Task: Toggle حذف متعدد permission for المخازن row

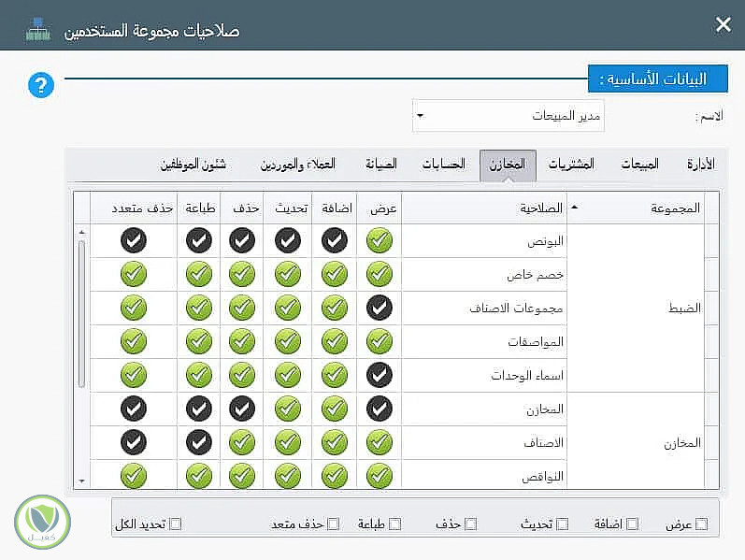Action: [134, 409]
